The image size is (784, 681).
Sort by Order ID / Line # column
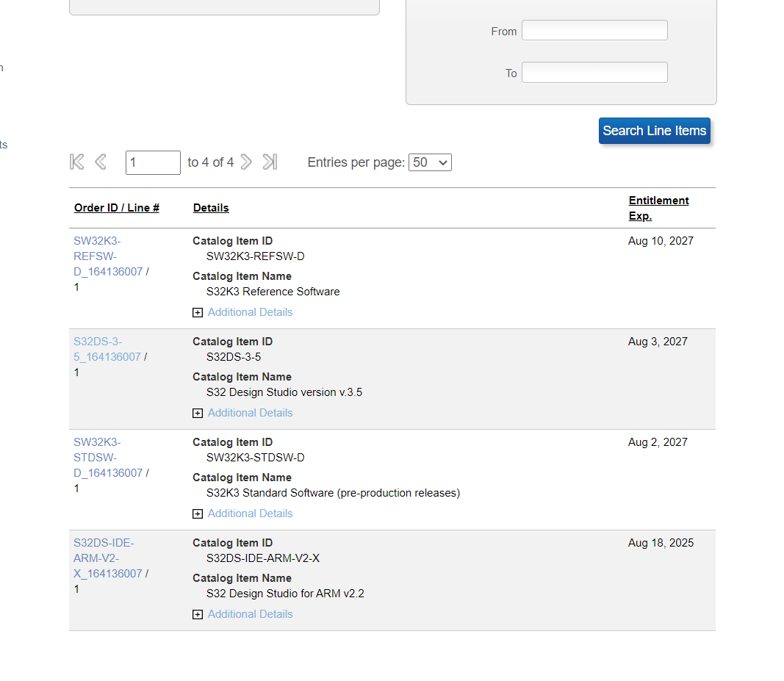tap(117, 208)
